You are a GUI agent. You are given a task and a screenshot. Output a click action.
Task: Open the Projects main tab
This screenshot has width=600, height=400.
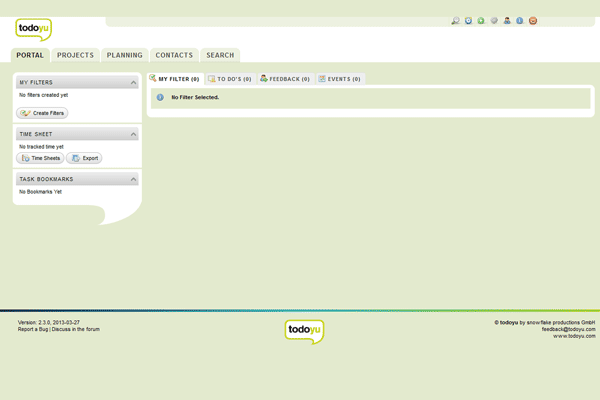(x=75, y=56)
